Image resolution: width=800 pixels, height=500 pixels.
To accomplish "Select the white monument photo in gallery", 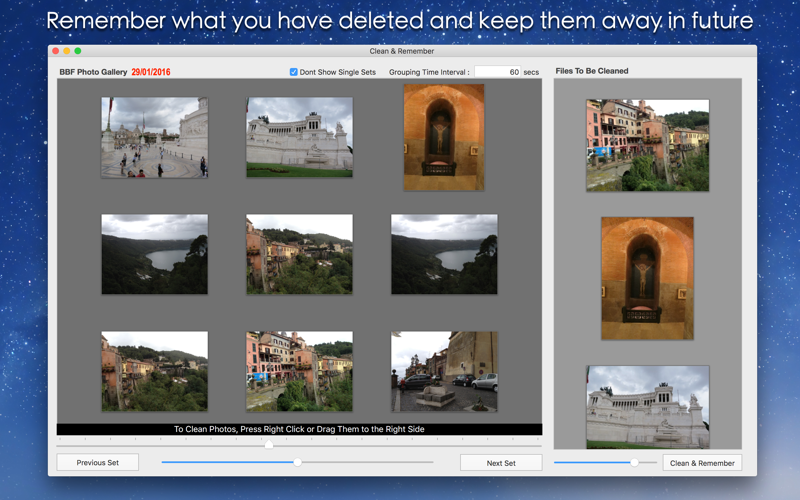I will 299,138.
